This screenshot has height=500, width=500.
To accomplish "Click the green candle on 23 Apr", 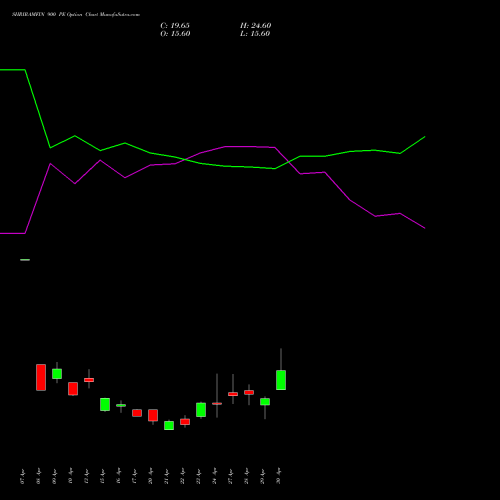I will [201, 410].
